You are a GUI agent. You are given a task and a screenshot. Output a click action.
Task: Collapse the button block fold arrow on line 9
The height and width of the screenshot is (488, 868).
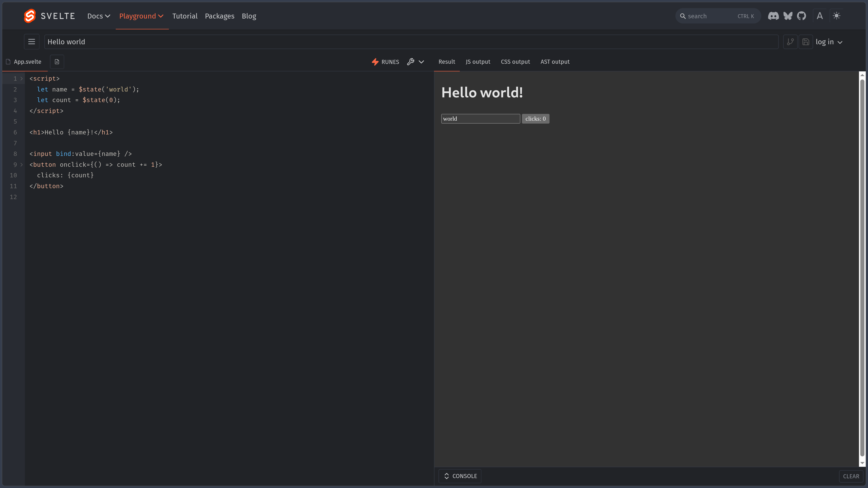point(21,165)
